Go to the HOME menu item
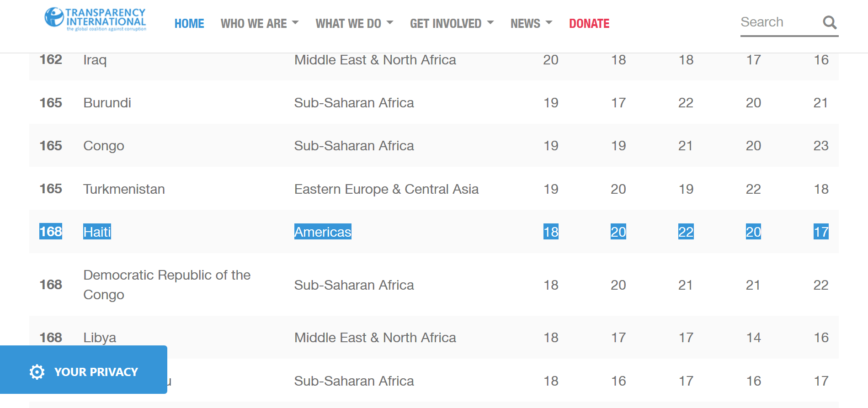868x408 pixels. (189, 24)
